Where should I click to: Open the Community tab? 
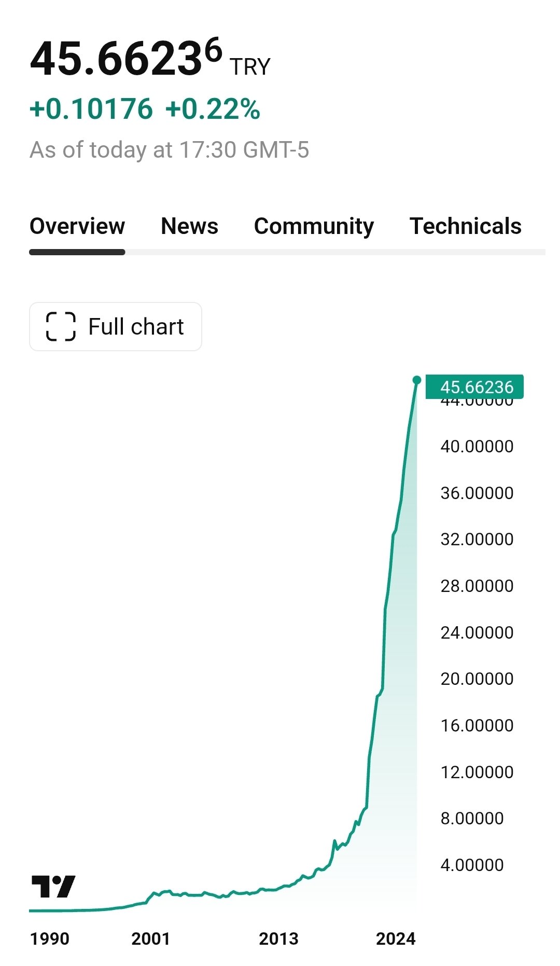pyautogui.click(x=314, y=226)
